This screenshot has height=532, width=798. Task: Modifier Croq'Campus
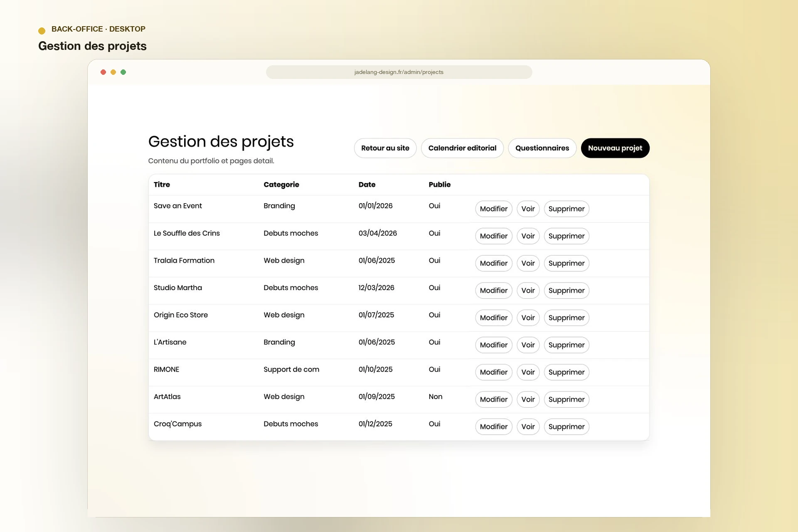pyautogui.click(x=494, y=426)
